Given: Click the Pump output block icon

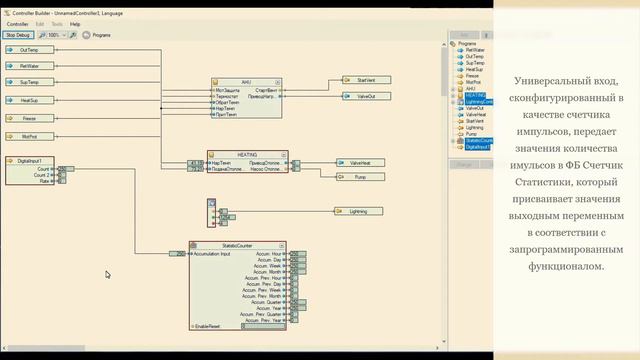Looking at the screenshot, I should 341,177.
